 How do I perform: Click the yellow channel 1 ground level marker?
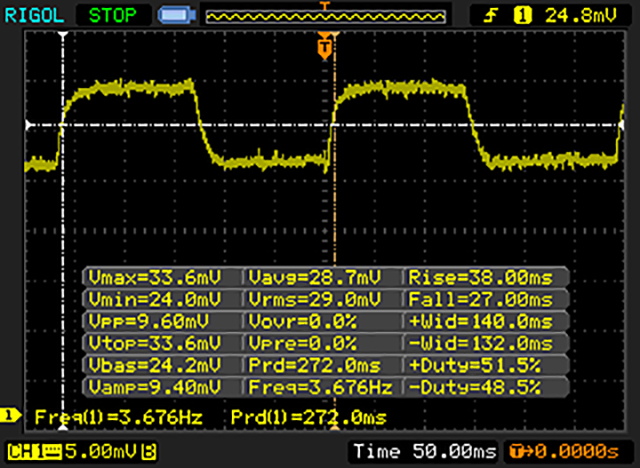pyautogui.click(x=10, y=416)
